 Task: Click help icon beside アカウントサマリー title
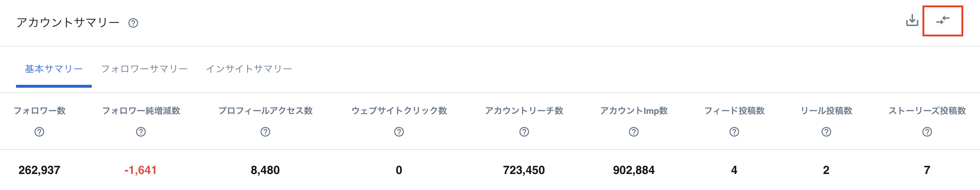pyautogui.click(x=133, y=23)
